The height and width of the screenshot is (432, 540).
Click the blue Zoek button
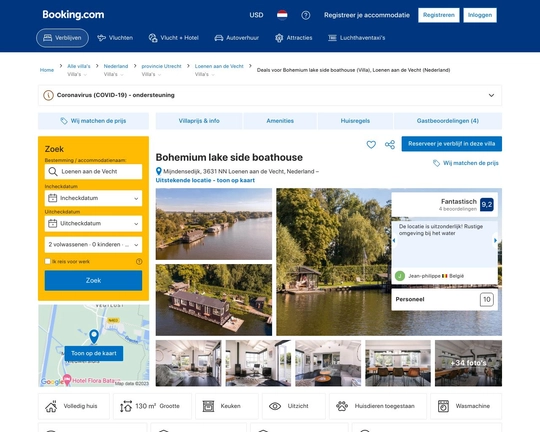point(93,280)
